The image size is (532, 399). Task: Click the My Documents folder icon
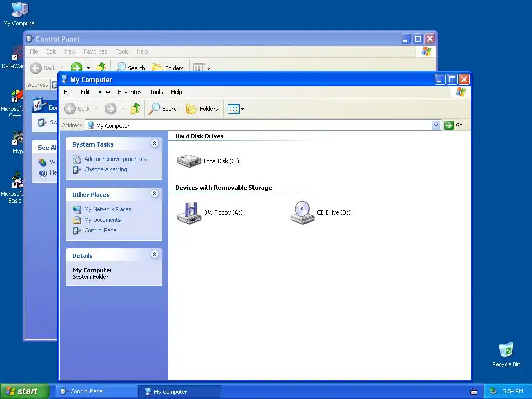pos(77,220)
